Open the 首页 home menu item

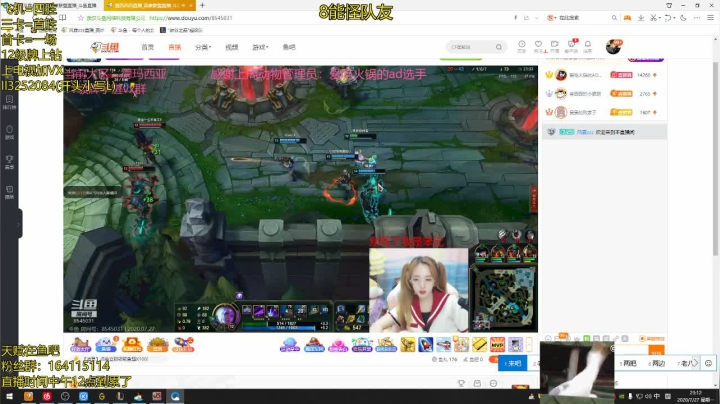point(147,47)
